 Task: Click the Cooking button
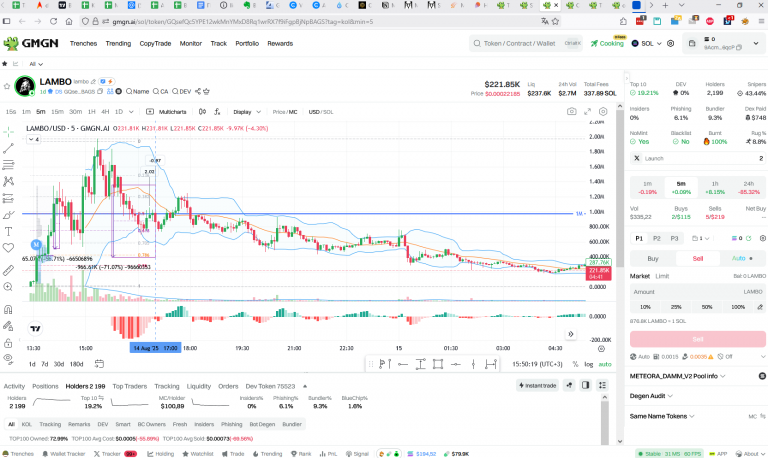[607, 44]
